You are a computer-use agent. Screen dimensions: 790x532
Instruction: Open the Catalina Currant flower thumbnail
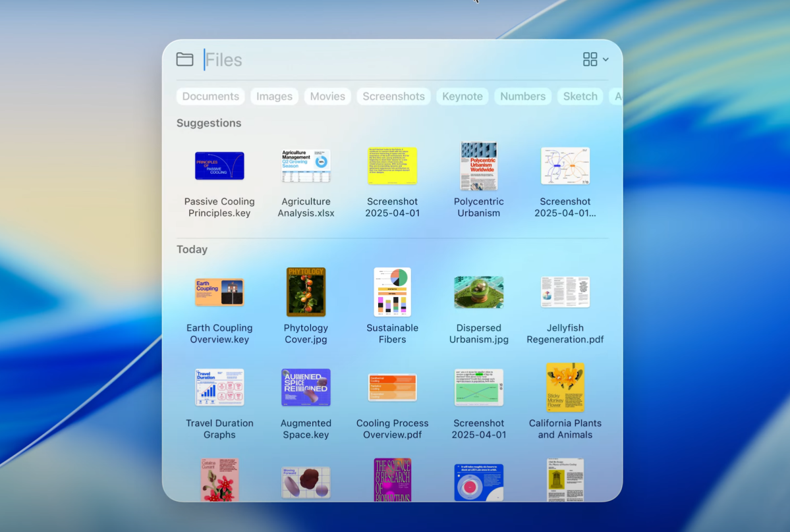[x=219, y=479]
